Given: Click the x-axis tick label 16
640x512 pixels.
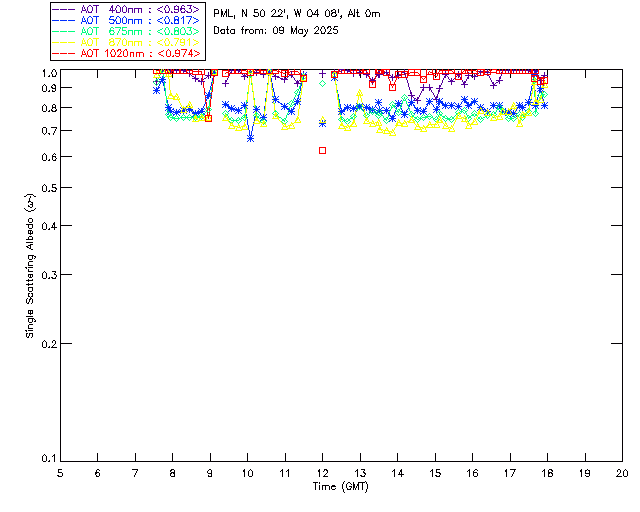Looking at the screenshot, I should coord(472,473).
